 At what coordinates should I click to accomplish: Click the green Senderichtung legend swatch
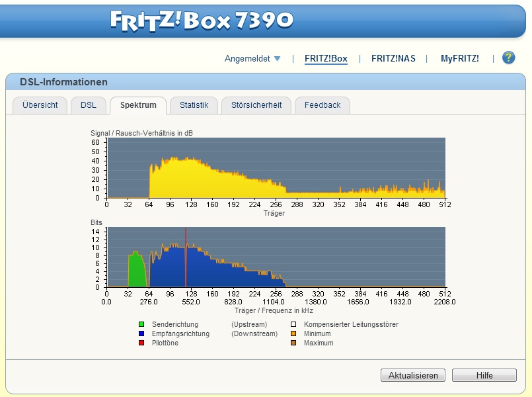click(141, 324)
